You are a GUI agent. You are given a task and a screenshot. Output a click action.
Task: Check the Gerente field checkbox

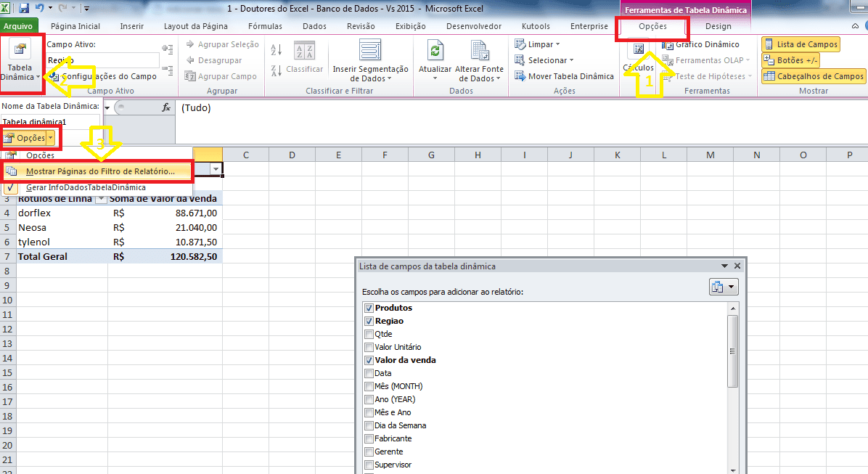click(x=369, y=451)
